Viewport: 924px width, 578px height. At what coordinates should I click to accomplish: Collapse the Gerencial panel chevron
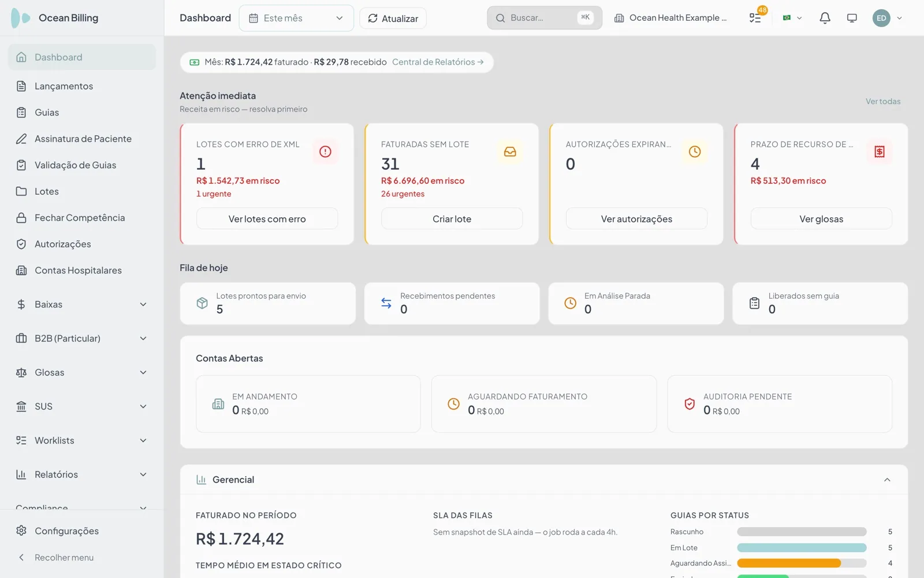[887, 480]
